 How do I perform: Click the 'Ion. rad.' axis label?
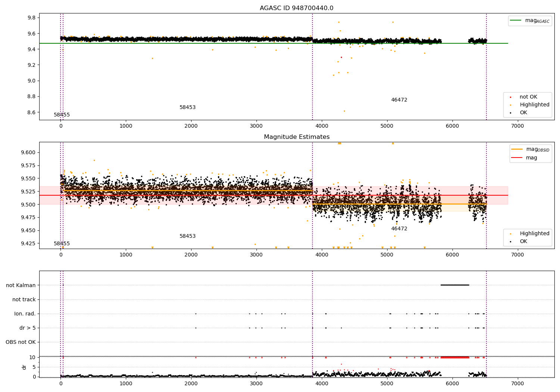pyautogui.click(x=25, y=314)
